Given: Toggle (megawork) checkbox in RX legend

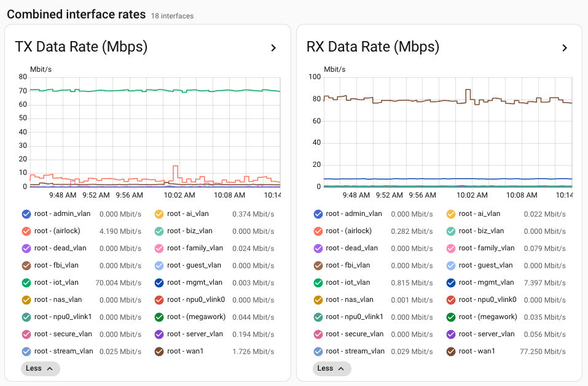Looking at the screenshot, I should (451, 317).
